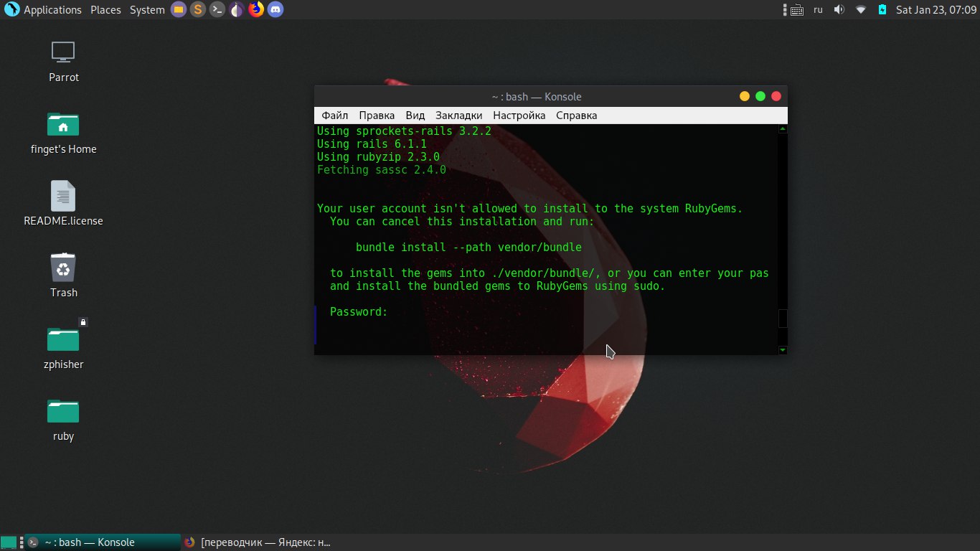Image resolution: width=980 pixels, height=551 pixels.
Task: Open the Вид menu in Konsole
Action: (x=415, y=115)
